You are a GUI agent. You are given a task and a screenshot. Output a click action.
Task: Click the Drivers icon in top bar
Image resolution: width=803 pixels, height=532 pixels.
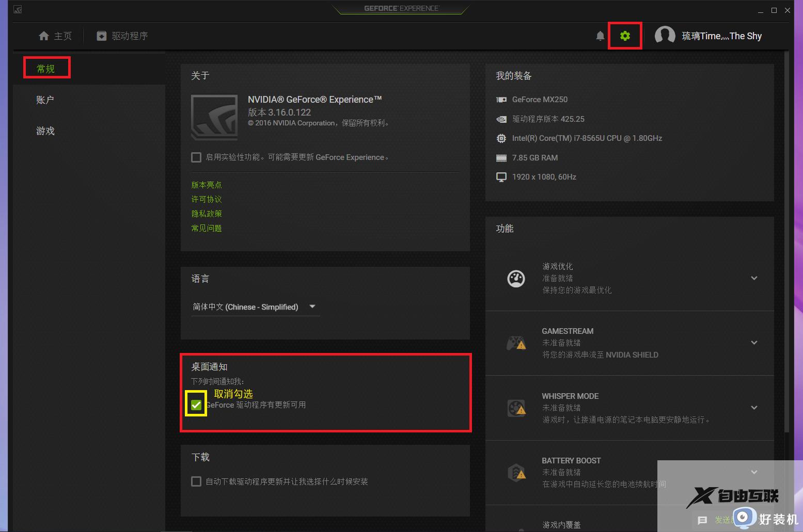pyautogui.click(x=101, y=36)
